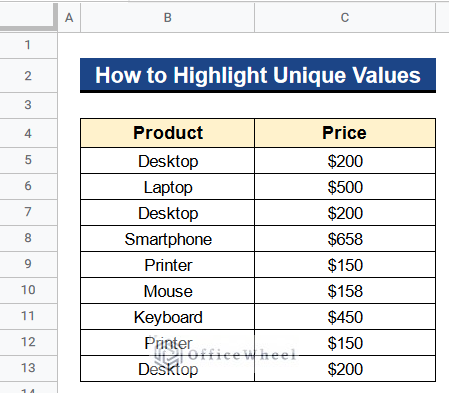
Task: Select row 7 header
Action: click(x=28, y=212)
